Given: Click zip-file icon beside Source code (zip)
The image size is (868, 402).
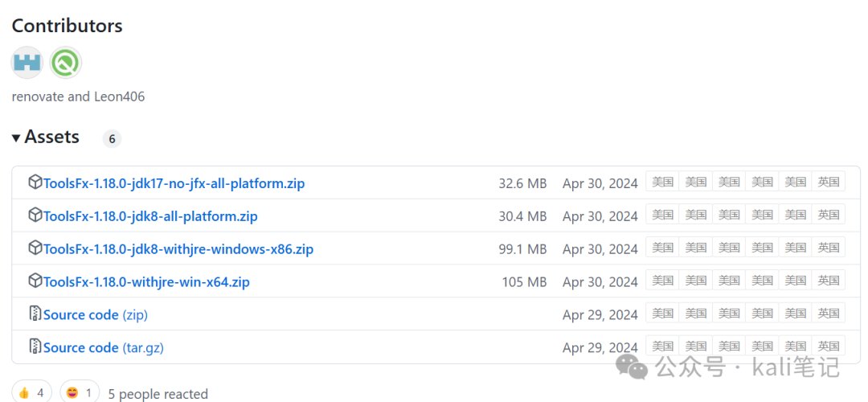Looking at the screenshot, I should (x=35, y=314).
